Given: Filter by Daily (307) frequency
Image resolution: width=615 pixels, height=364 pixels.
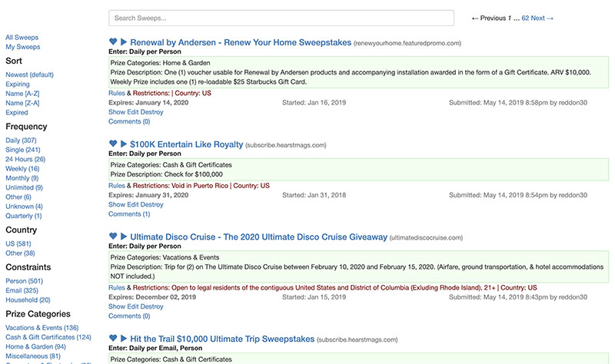Looking at the screenshot, I should pyautogui.click(x=21, y=141).
